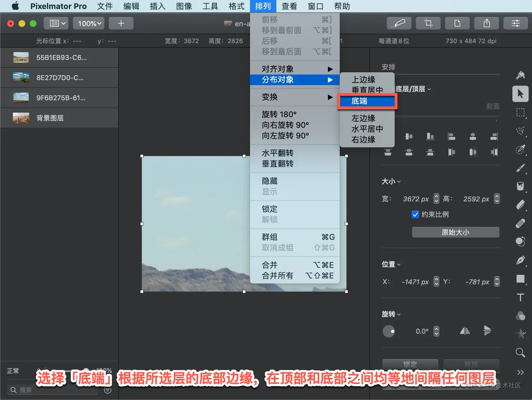532x400 pixels.
Task: Open the 对齐对象 submenu
Action: pos(295,69)
